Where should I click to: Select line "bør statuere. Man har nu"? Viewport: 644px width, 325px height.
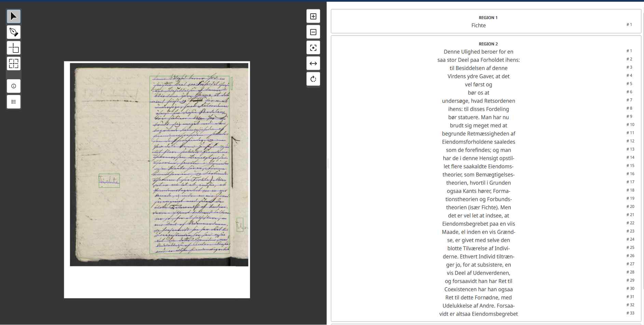pyautogui.click(x=478, y=117)
